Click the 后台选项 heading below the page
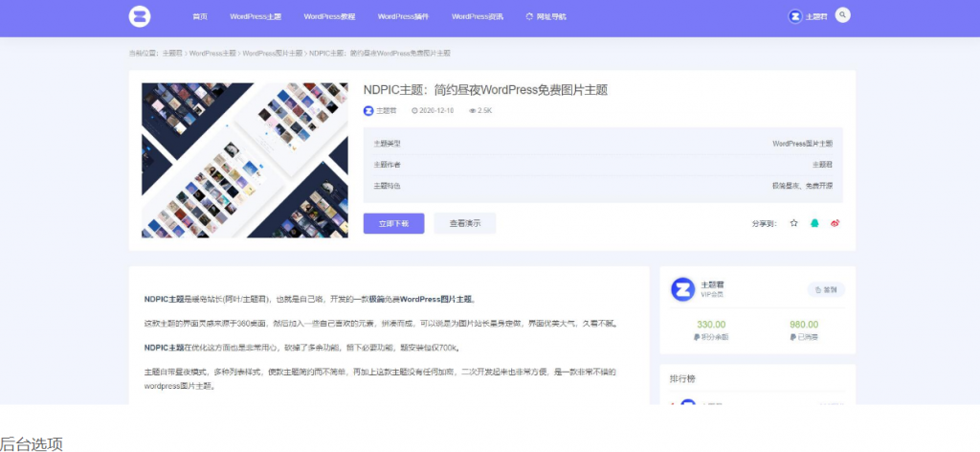Screen dimensions: 980x452 32,444
